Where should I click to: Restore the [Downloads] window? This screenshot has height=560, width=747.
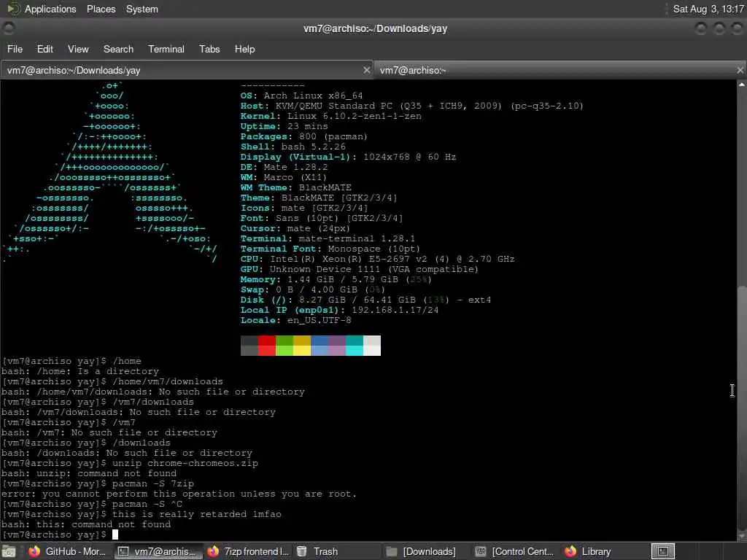point(426,551)
